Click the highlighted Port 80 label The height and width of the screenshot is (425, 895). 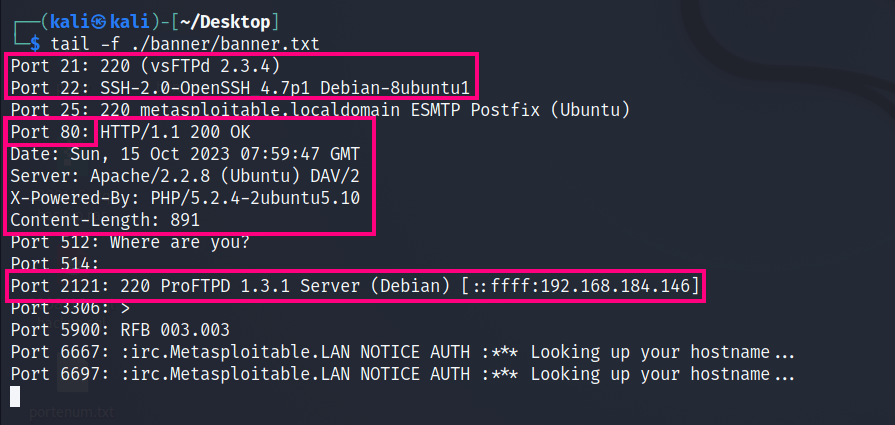[x=52, y=130]
